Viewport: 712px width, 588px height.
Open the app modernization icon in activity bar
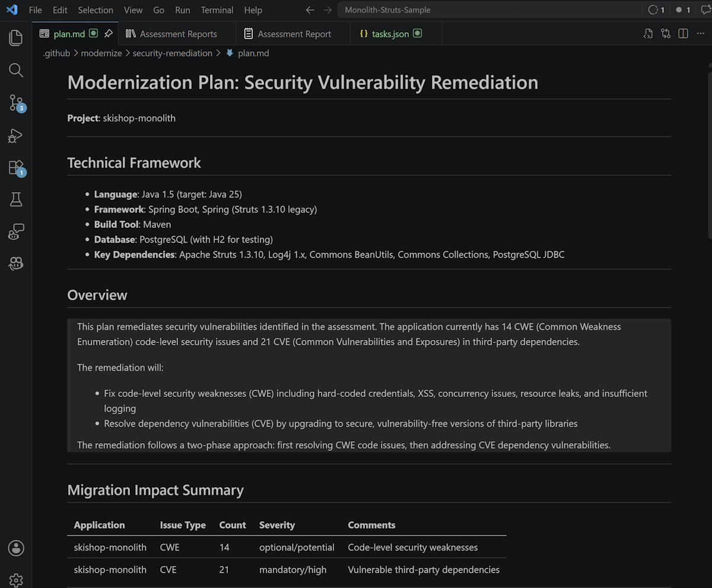[x=16, y=263]
